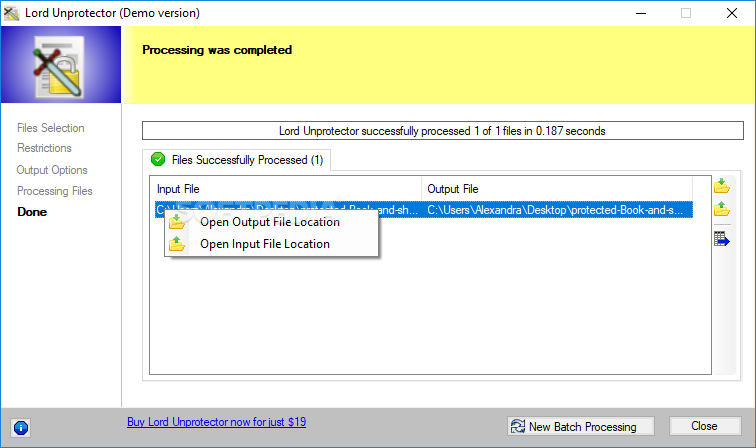Image resolution: width=756 pixels, height=448 pixels.
Task: Click the Output File column header
Action: click(557, 189)
